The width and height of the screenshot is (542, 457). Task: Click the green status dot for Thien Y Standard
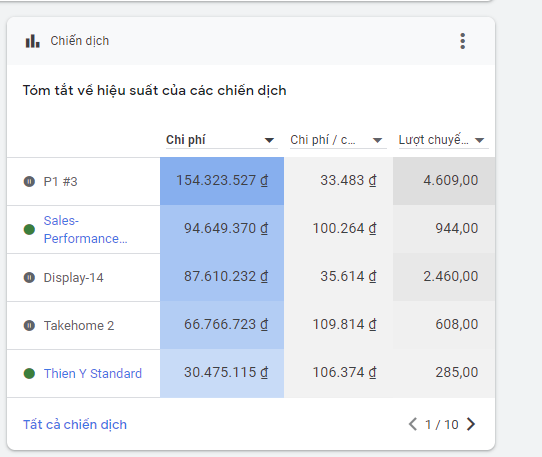tap(29, 373)
